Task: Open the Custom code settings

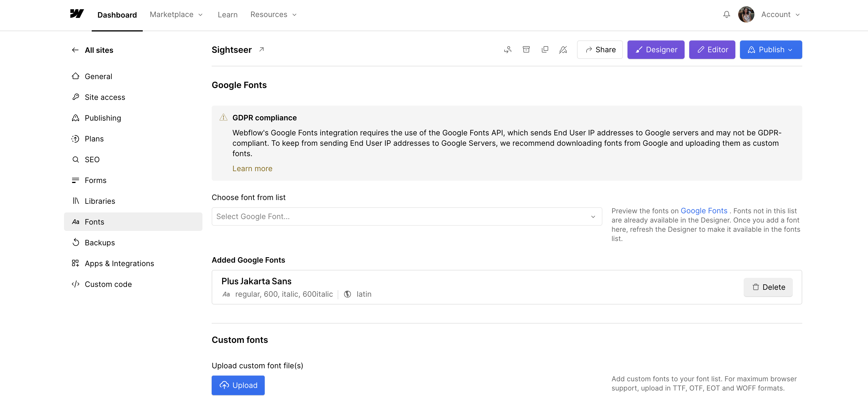Action: coord(133,284)
